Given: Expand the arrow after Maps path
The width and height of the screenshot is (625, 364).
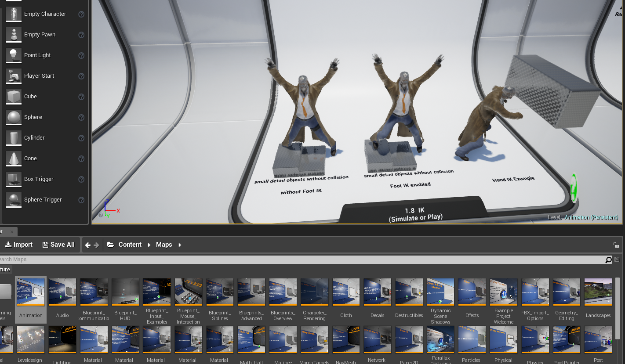Looking at the screenshot, I should [180, 245].
